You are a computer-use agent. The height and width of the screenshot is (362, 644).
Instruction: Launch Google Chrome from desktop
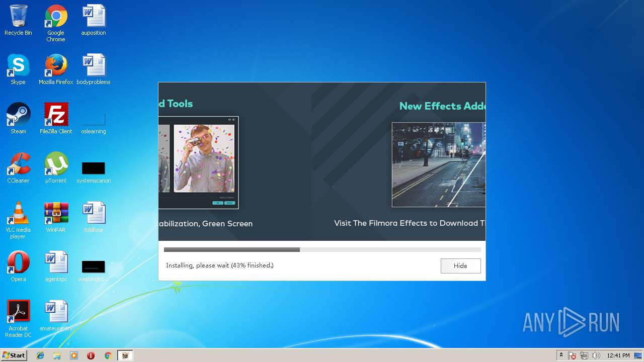56,23
